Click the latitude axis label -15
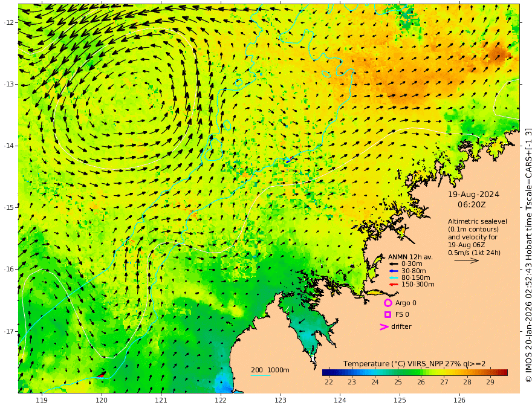The image size is (532, 411). click(9, 207)
